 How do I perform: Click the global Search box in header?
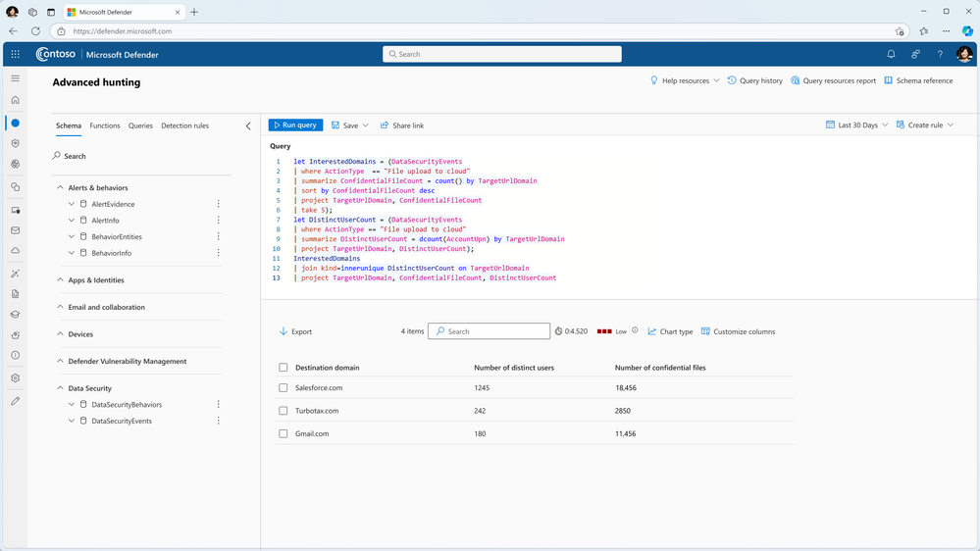[502, 54]
